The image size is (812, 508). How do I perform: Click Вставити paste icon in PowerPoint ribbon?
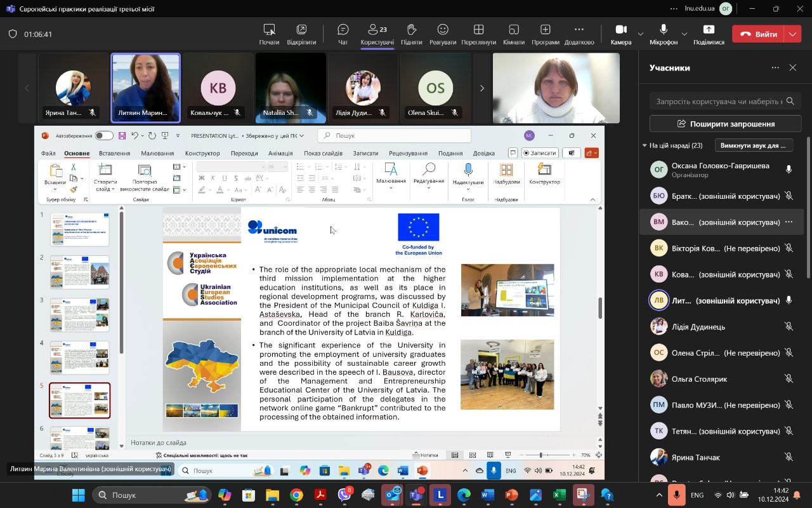pyautogui.click(x=55, y=171)
